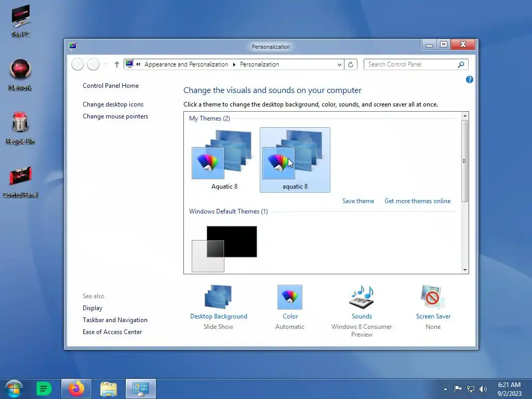Open File Explorer from the taskbar
Image resolution: width=532 pixels, height=399 pixels.
click(109, 389)
